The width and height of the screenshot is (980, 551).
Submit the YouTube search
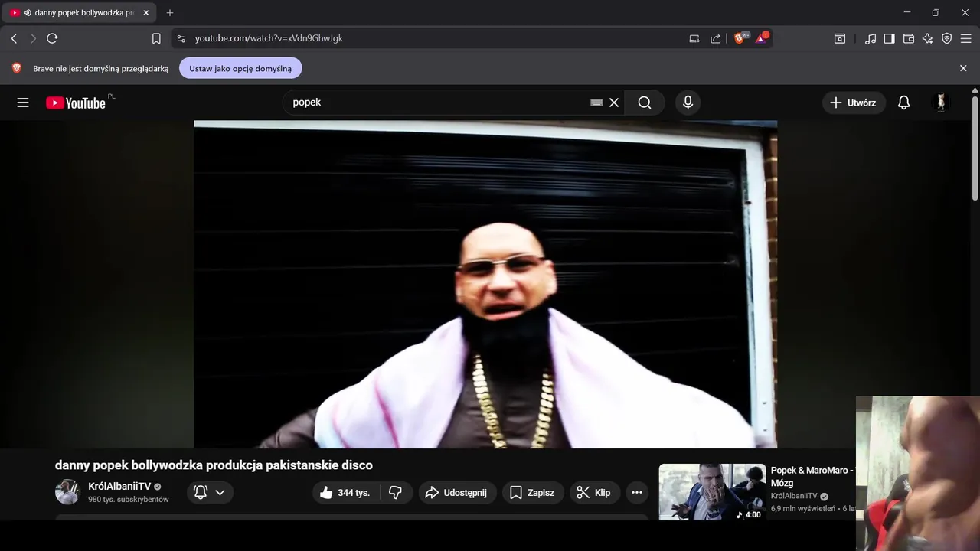pyautogui.click(x=645, y=103)
